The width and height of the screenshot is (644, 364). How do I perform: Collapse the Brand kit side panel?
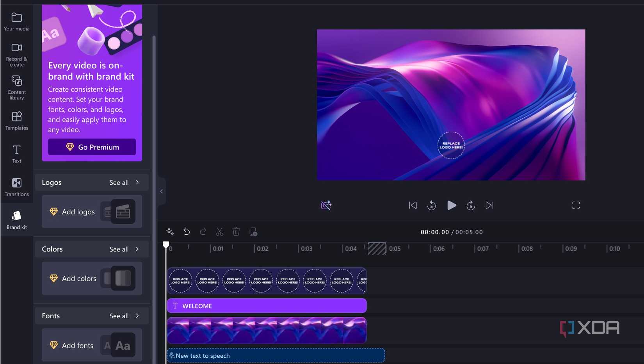[161, 191]
